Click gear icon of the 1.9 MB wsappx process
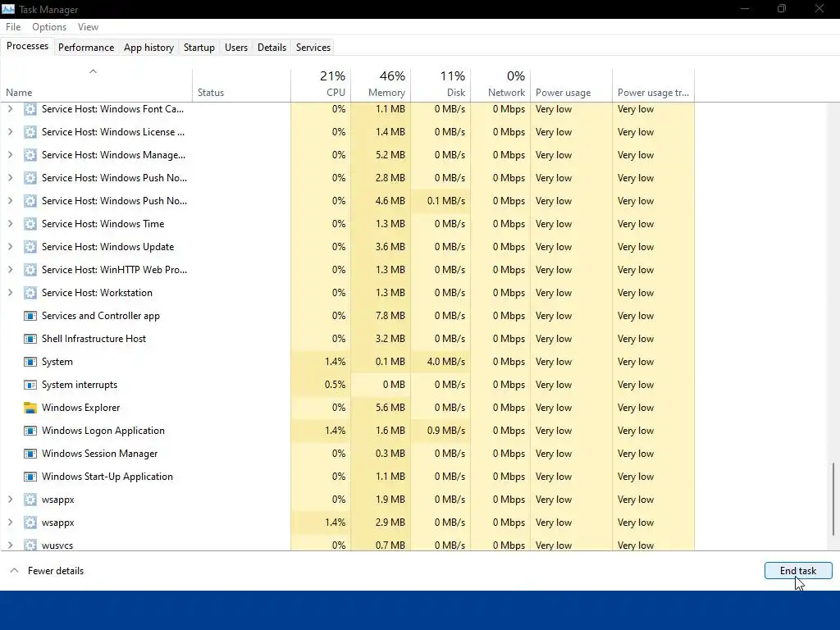This screenshot has width=840, height=630. (x=30, y=500)
